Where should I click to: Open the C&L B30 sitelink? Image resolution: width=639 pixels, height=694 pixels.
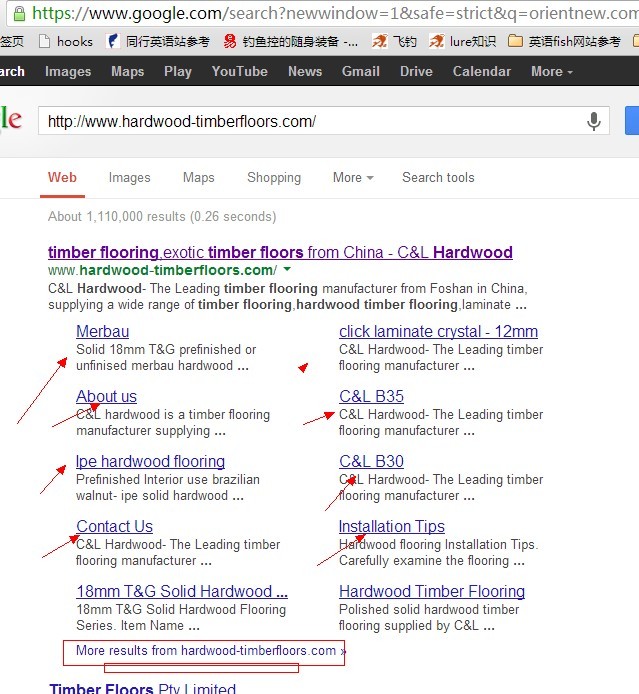pyautogui.click(x=371, y=461)
